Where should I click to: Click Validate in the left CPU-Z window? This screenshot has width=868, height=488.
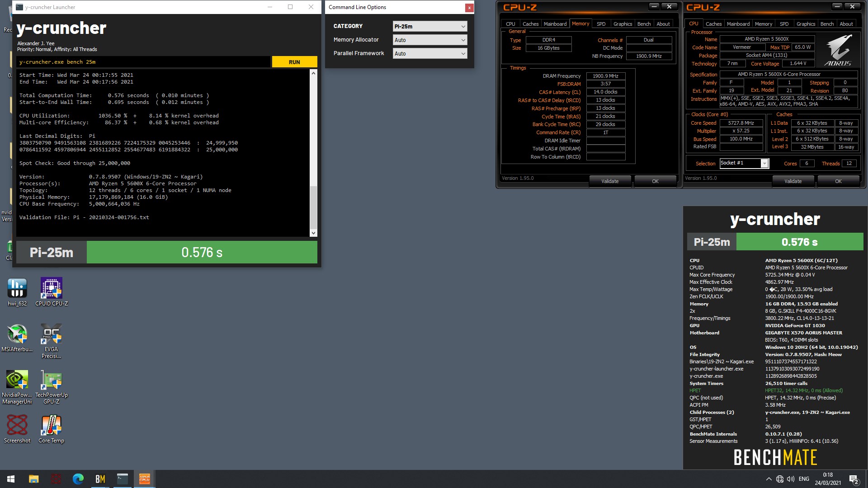coord(610,181)
